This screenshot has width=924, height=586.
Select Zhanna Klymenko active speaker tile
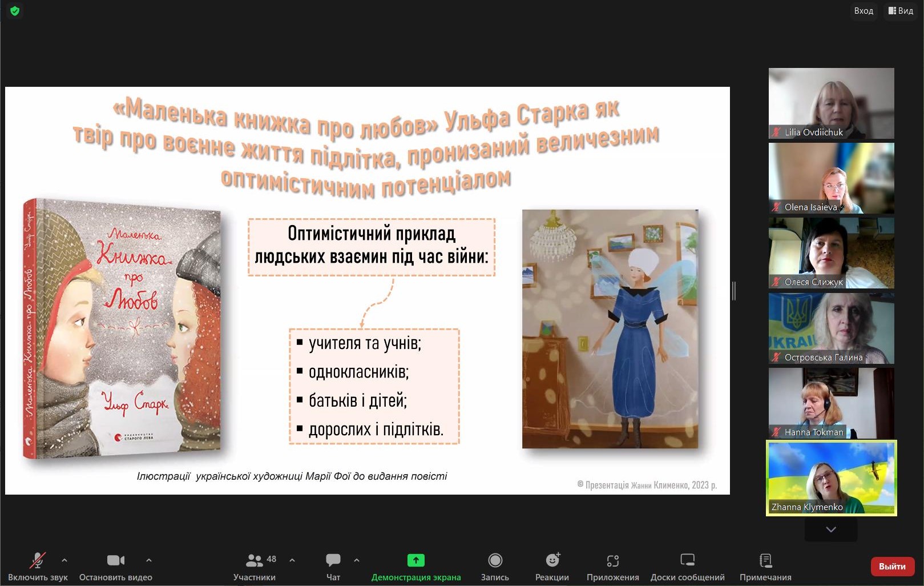pos(831,478)
